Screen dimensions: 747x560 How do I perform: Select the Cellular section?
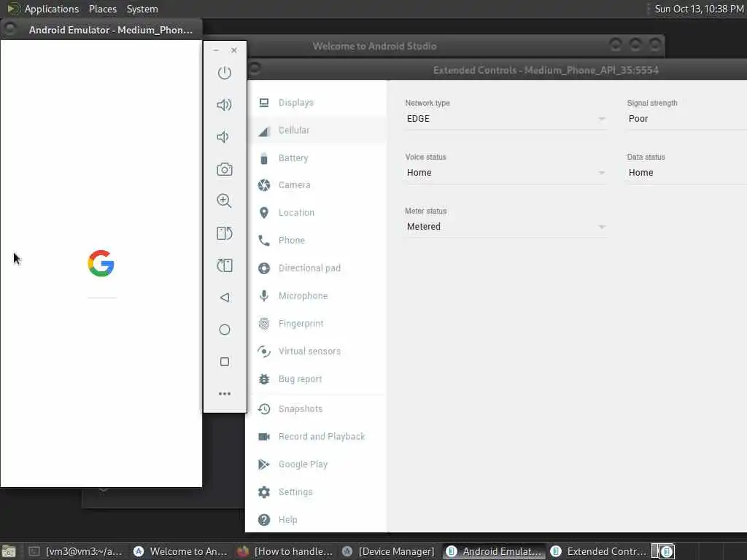(x=317, y=130)
